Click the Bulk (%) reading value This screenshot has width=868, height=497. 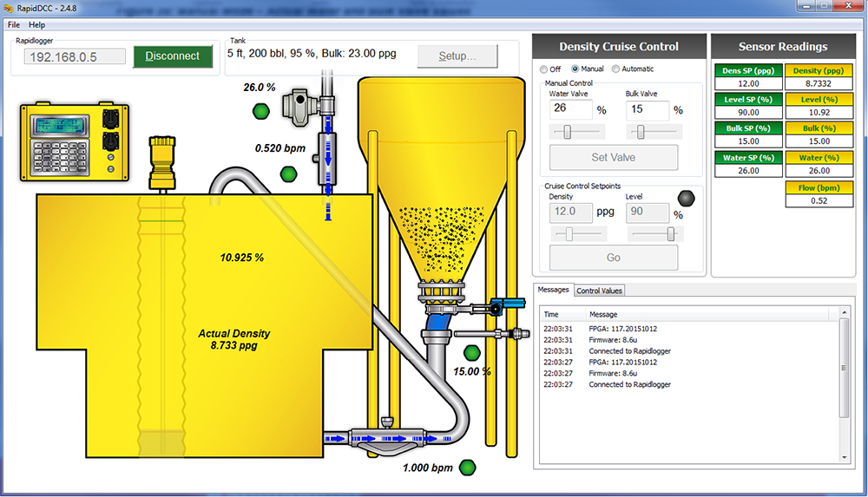click(819, 141)
